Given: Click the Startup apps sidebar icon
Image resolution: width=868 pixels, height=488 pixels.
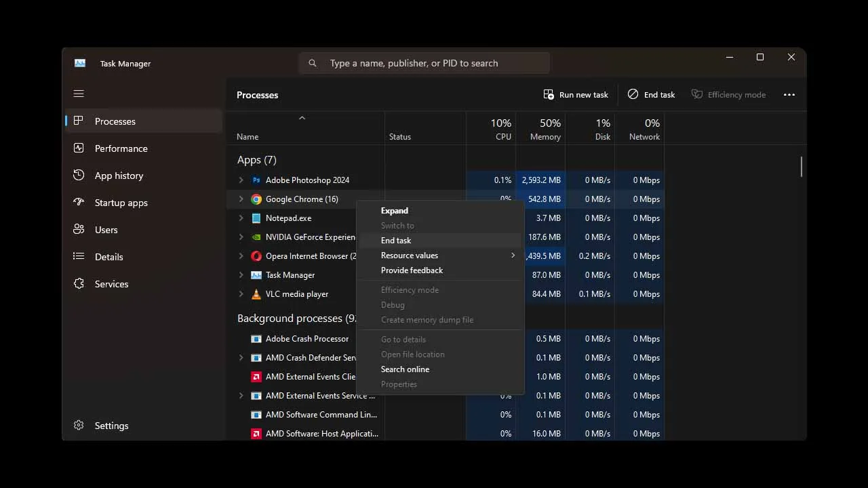Looking at the screenshot, I should coord(79,203).
